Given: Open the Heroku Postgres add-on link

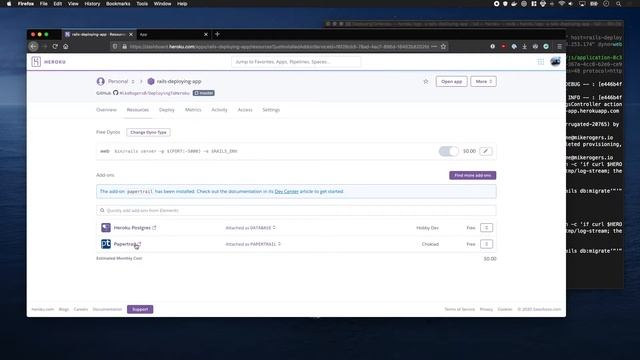Looking at the screenshot, I should 132,227.
